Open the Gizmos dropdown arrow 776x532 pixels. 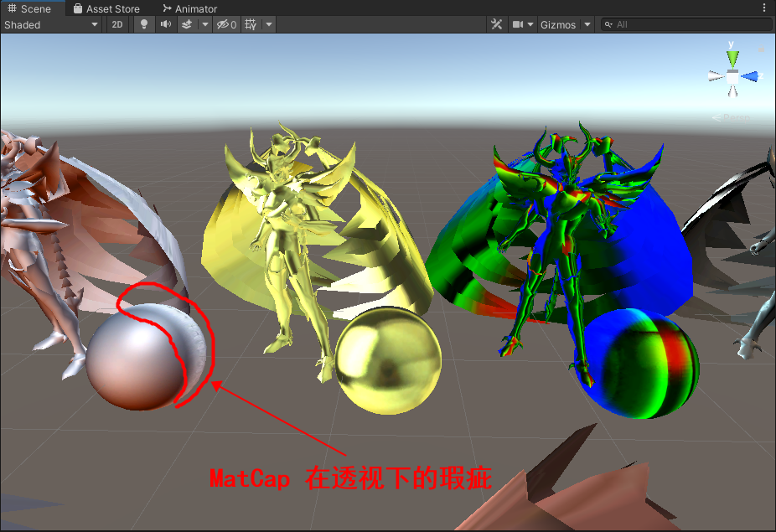tap(587, 24)
